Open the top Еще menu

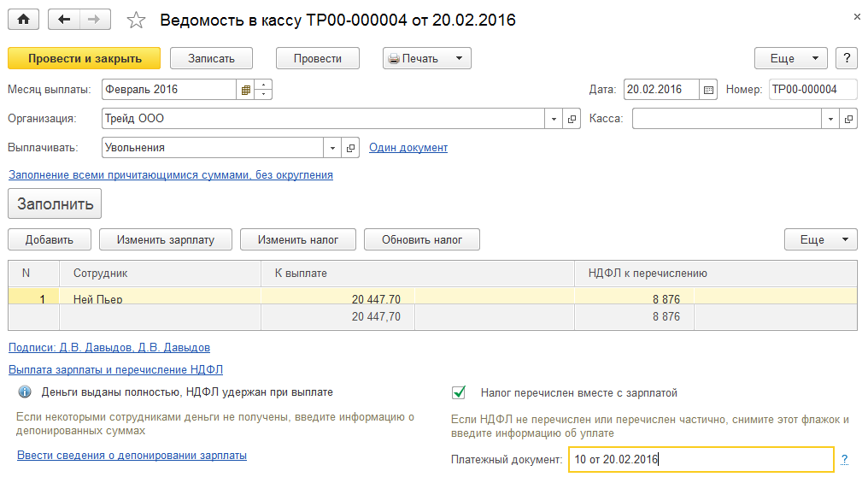click(x=790, y=58)
